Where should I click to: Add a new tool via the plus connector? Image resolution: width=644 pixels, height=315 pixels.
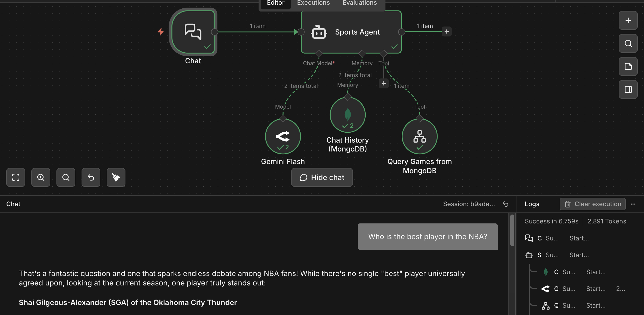tap(383, 83)
